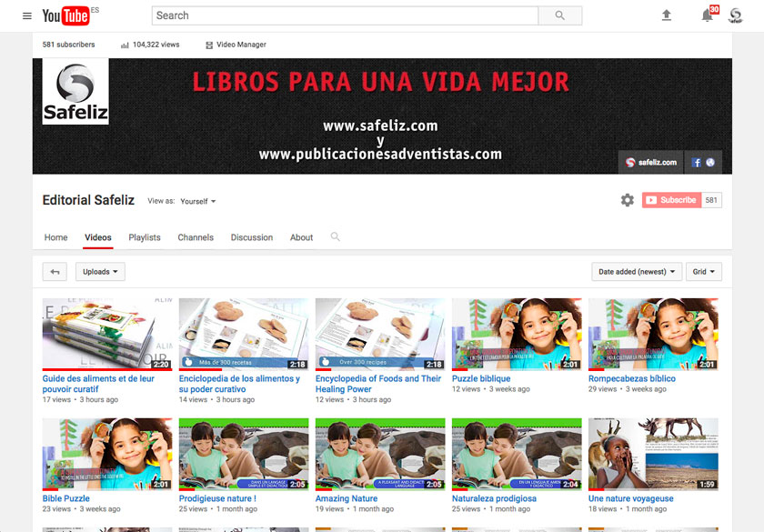
Task: Open the 'Amazing Nature' video thumbnail
Action: coord(380,454)
